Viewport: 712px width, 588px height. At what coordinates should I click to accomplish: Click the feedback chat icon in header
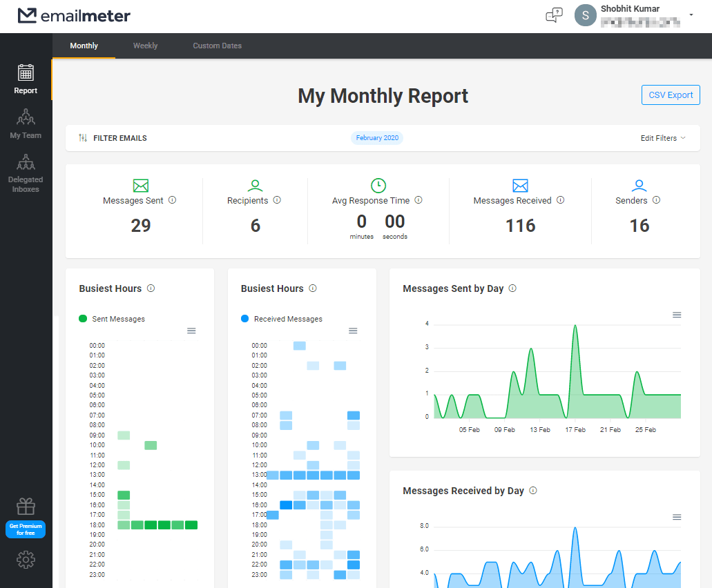[x=554, y=15]
